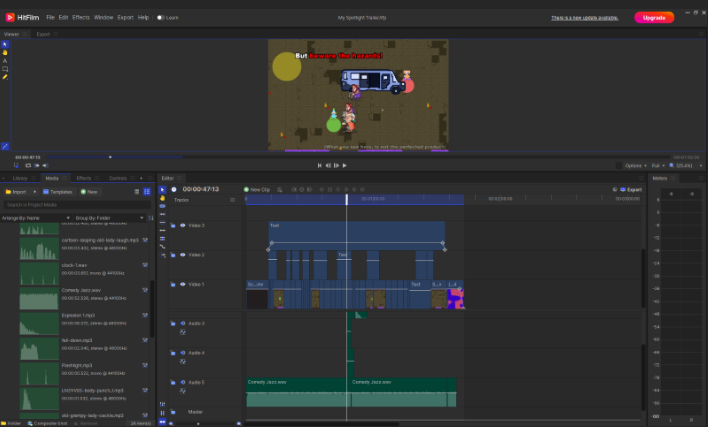Switch media panel to list view
Screen dimensions: 708x427
pos(137,192)
